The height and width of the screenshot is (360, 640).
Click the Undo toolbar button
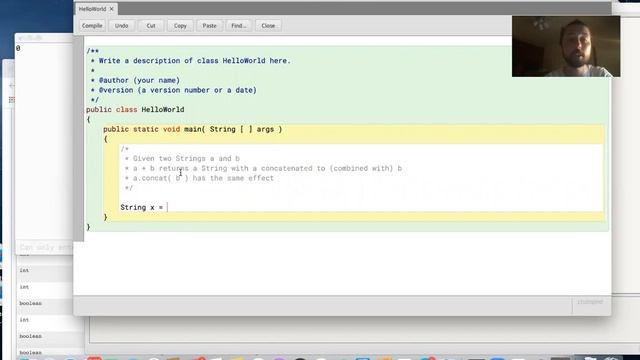121,25
